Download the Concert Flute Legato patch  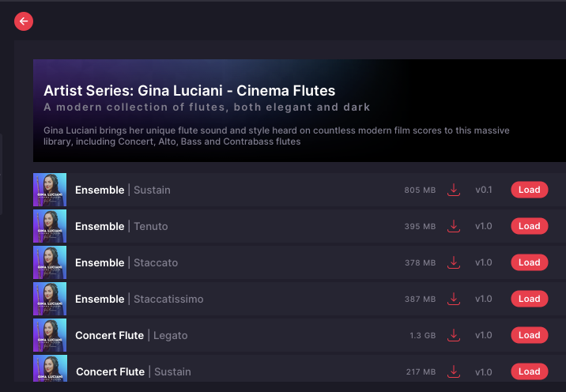click(x=454, y=335)
